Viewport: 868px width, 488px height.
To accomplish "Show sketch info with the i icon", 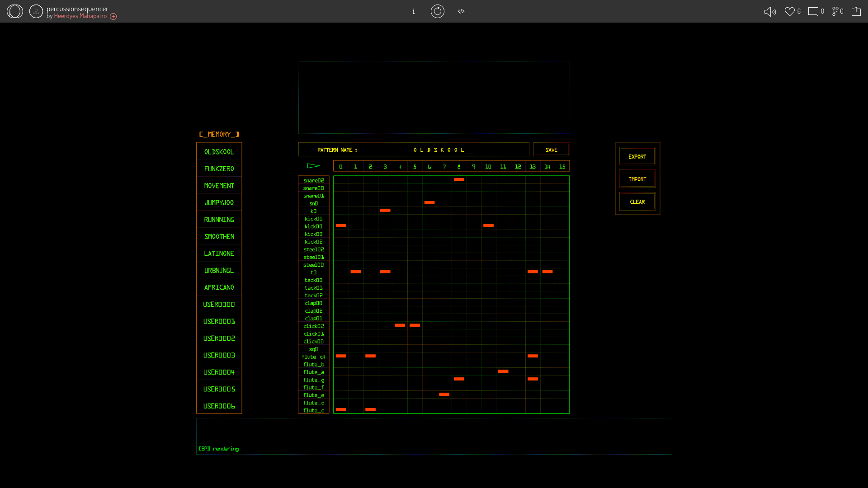I will tap(414, 11).
